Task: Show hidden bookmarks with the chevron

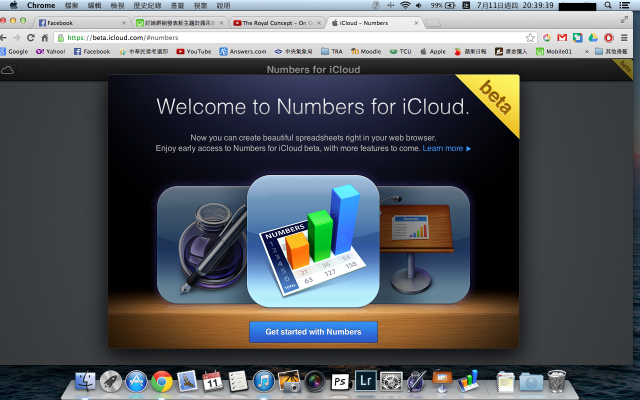Action: pyautogui.click(x=587, y=52)
